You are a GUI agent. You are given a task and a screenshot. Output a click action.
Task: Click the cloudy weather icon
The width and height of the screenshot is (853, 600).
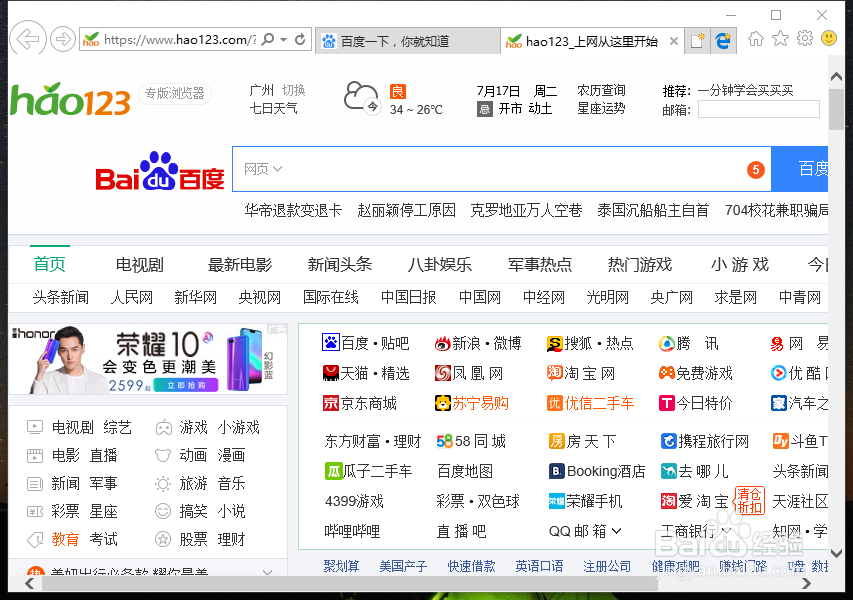[361, 97]
